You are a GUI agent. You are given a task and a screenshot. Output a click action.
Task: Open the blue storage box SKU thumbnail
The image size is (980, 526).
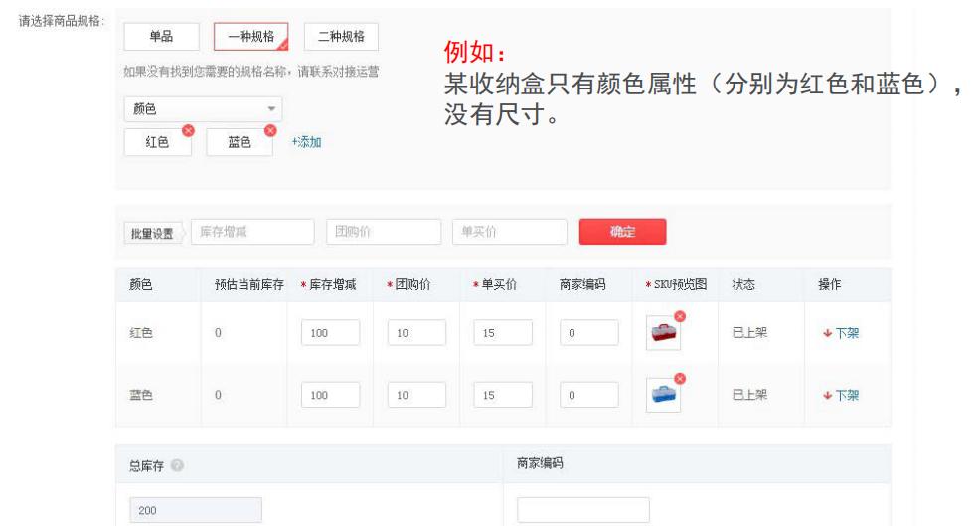point(663,395)
